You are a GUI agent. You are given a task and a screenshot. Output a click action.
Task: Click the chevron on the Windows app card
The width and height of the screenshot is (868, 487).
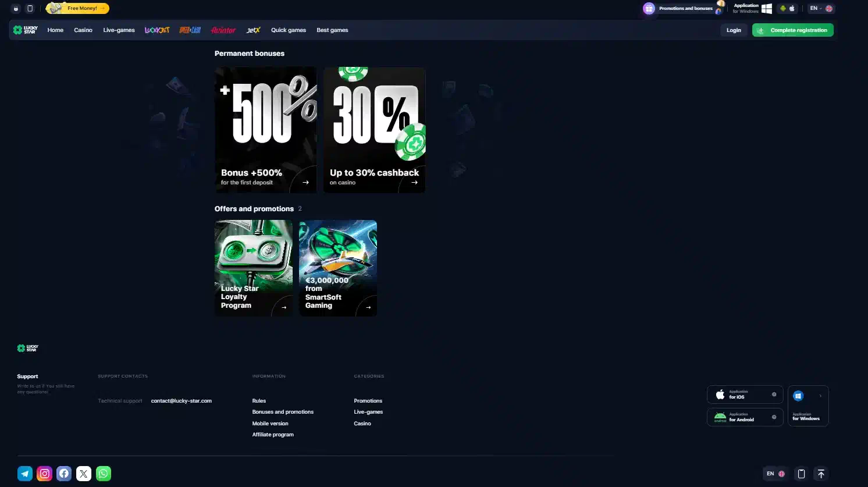coord(820,396)
